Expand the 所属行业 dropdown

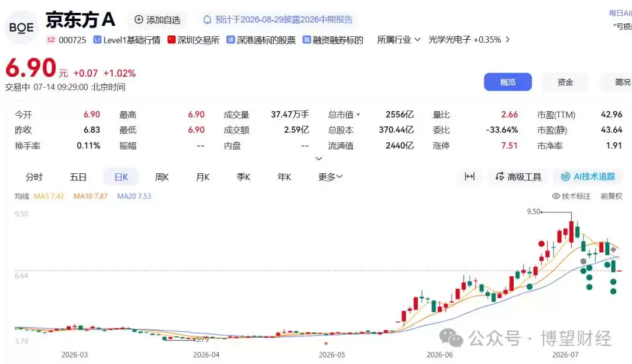pos(399,40)
